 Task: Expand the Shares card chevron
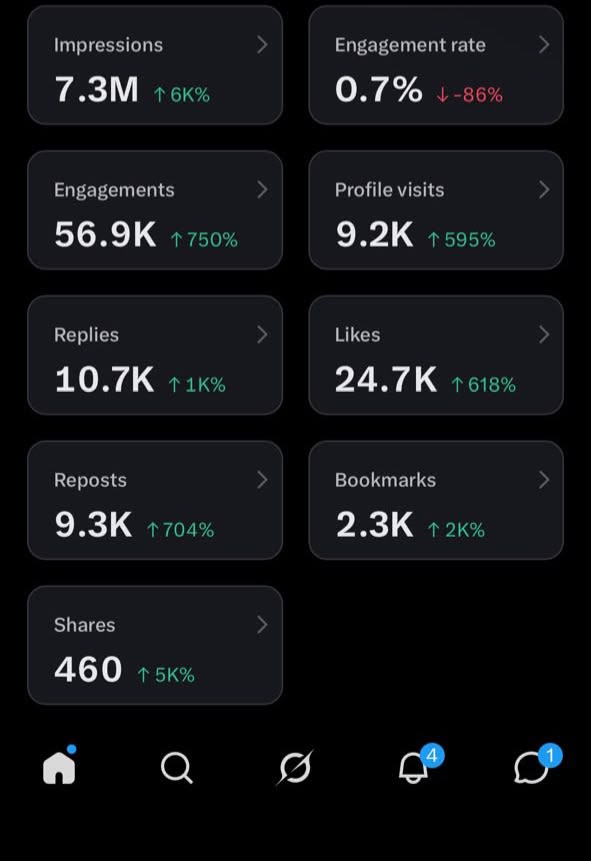[x=263, y=625]
